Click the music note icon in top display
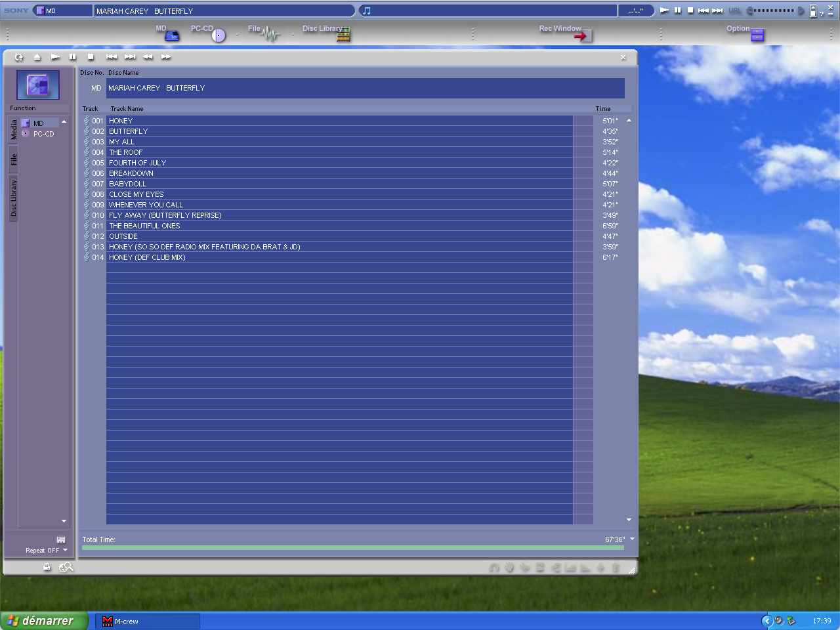 pyautogui.click(x=367, y=10)
